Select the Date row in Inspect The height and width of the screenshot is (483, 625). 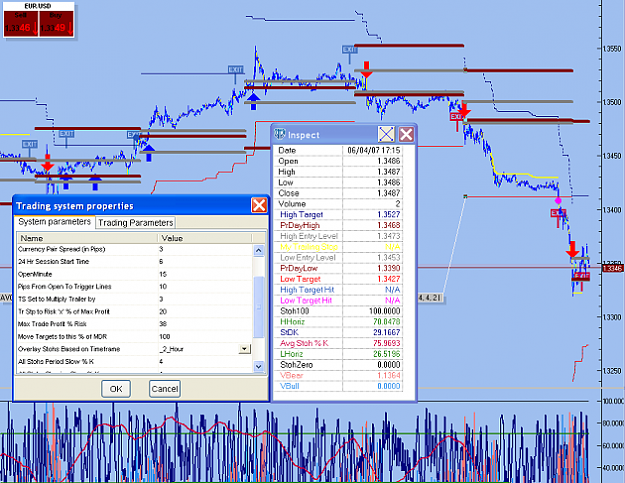[339, 150]
